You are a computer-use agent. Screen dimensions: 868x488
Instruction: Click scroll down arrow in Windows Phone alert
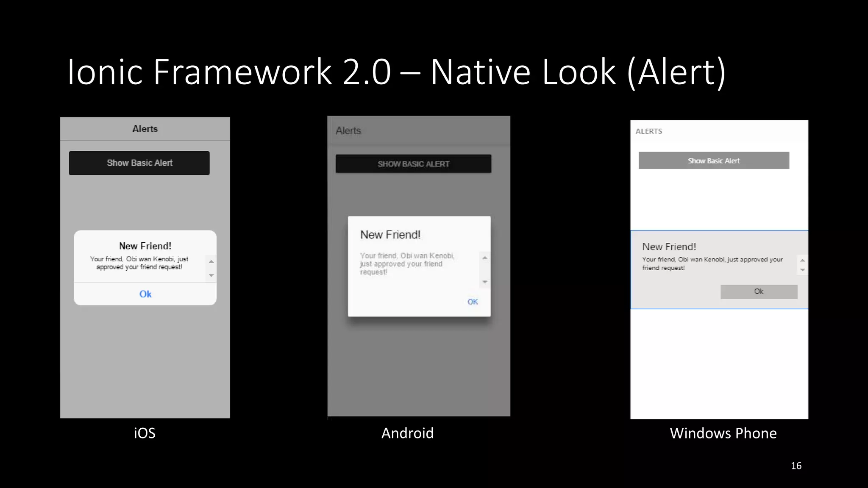click(x=802, y=270)
